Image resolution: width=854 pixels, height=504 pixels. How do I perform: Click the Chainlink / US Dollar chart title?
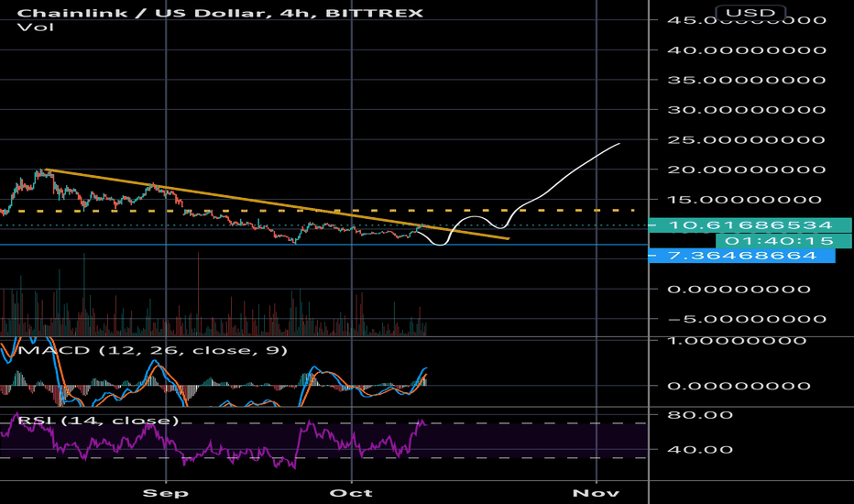[x=220, y=13]
